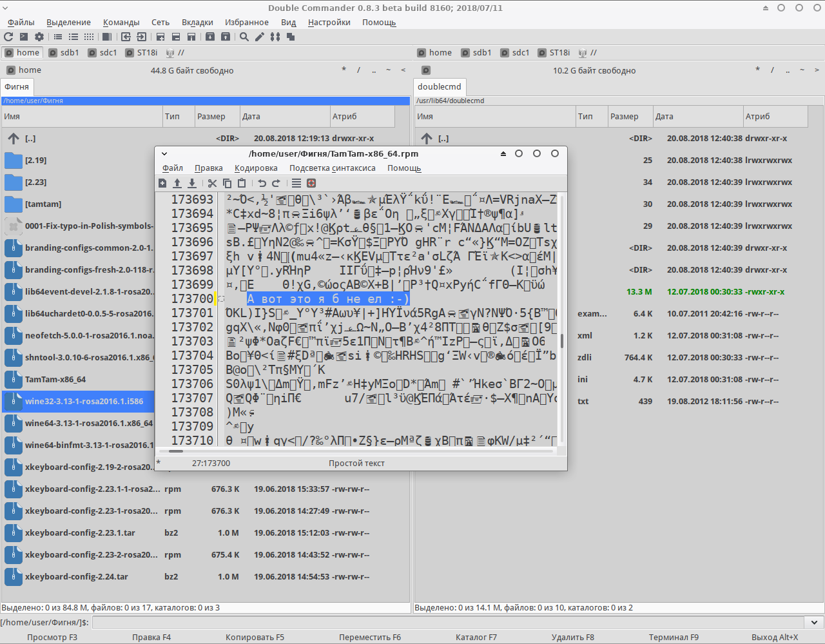The height and width of the screenshot is (644, 825).
Task: Open settings with the gear toolbar icon
Action: point(39,37)
